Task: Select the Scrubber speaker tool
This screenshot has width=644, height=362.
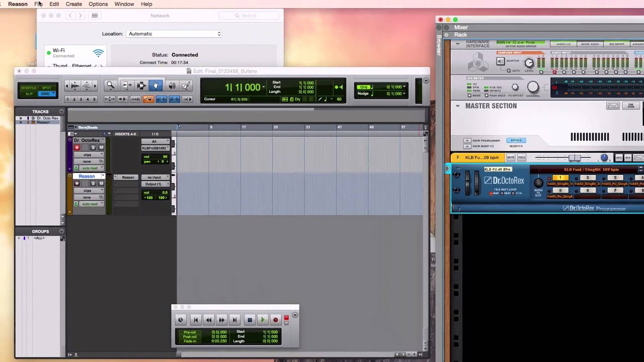Action: pyautogui.click(x=172, y=86)
